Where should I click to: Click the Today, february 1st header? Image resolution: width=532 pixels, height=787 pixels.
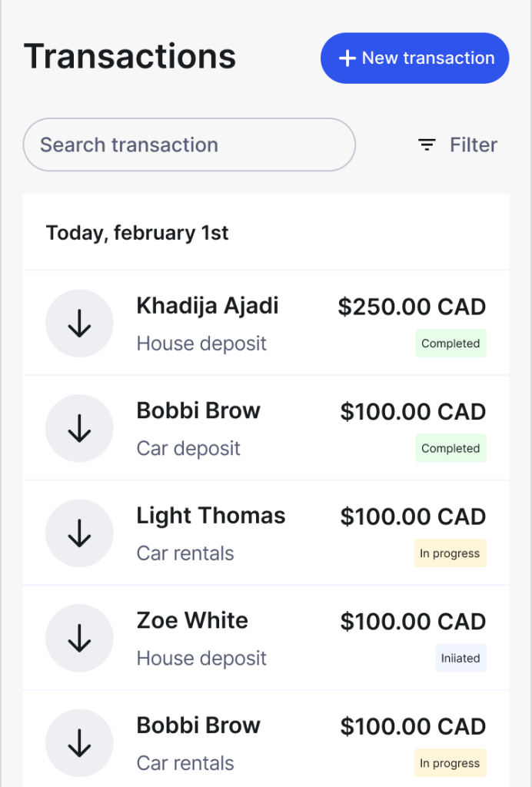pyautogui.click(x=137, y=233)
